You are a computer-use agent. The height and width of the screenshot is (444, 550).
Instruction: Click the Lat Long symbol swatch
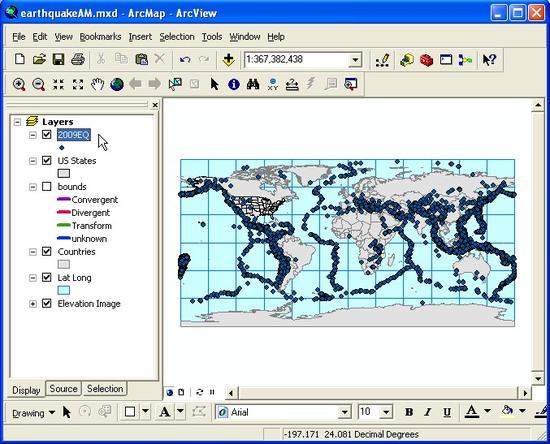click(x=63, y=290)
